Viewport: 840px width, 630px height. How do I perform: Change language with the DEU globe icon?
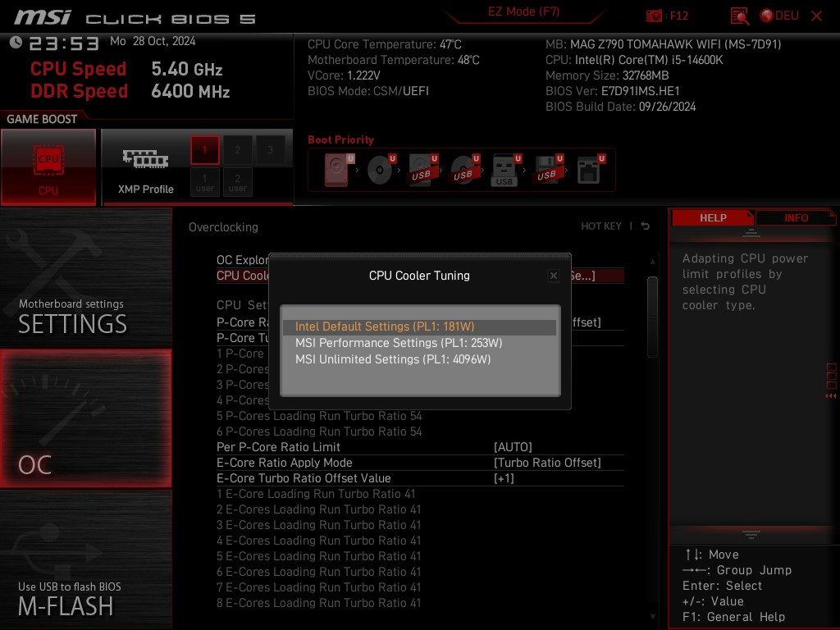pos(779,16)
